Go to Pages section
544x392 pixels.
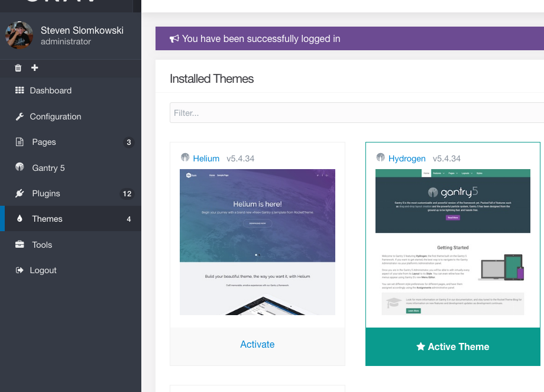click(x=71, y=142)
